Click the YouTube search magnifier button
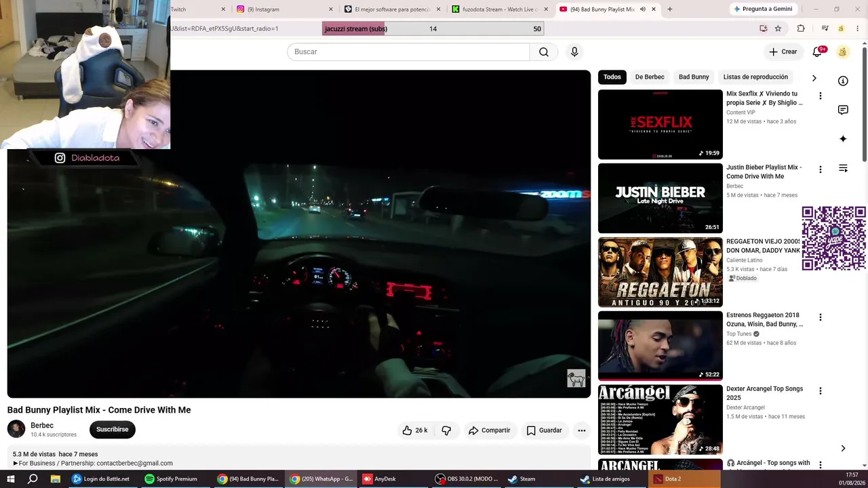Image resolution: width=868 pixels, height=488 pixels. pos(544,52)
